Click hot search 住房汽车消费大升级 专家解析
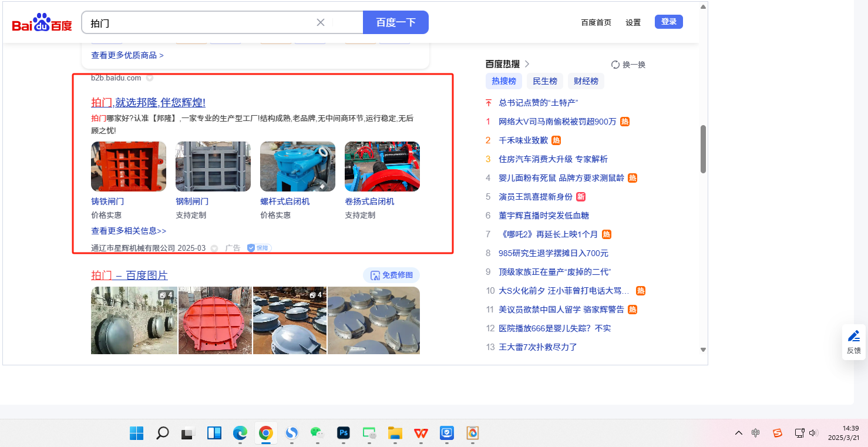868x447 pixels. (x=553, y=159)
